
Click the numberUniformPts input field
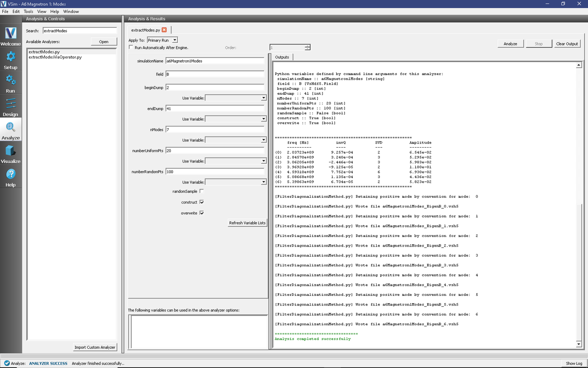[215, 151]
